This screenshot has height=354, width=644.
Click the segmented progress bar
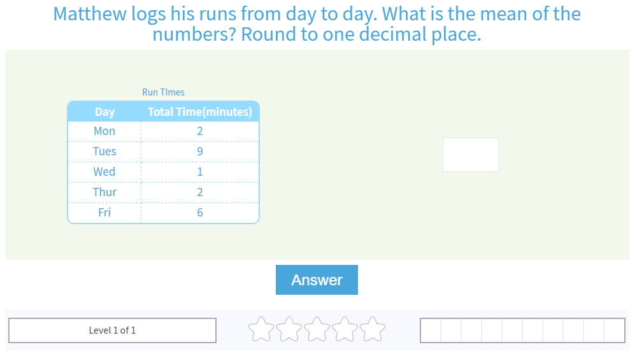(x=522, y=330)
